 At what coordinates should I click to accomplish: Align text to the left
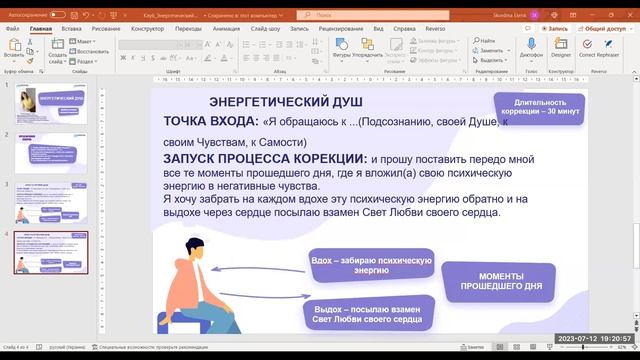click(246, 58)
